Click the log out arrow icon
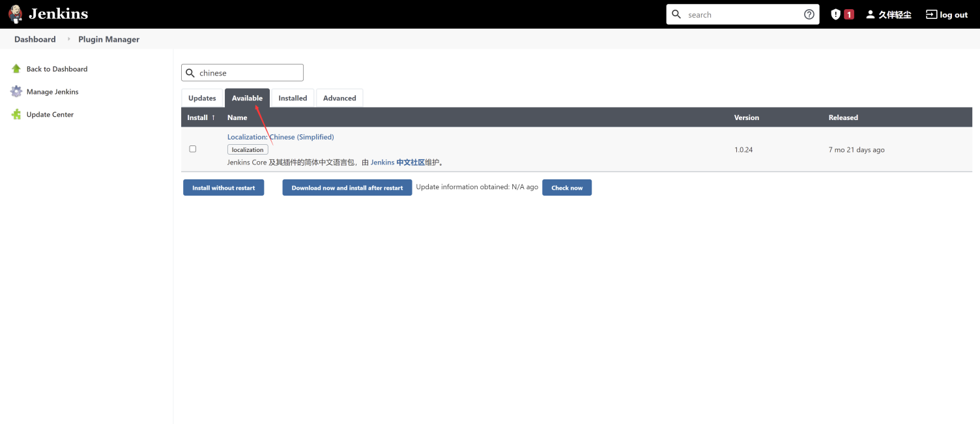Image resolution: width=980 pixels, height=424 pixels. (x=931, y=14)
